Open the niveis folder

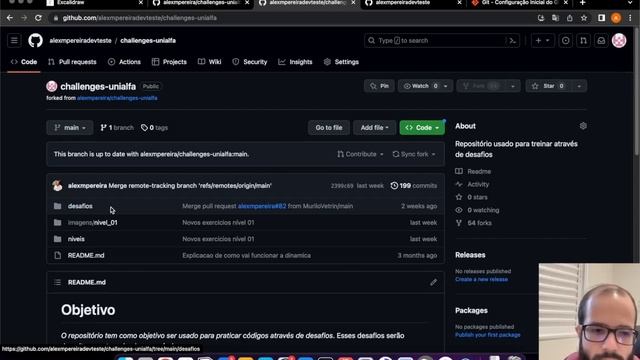pos(76,239)
